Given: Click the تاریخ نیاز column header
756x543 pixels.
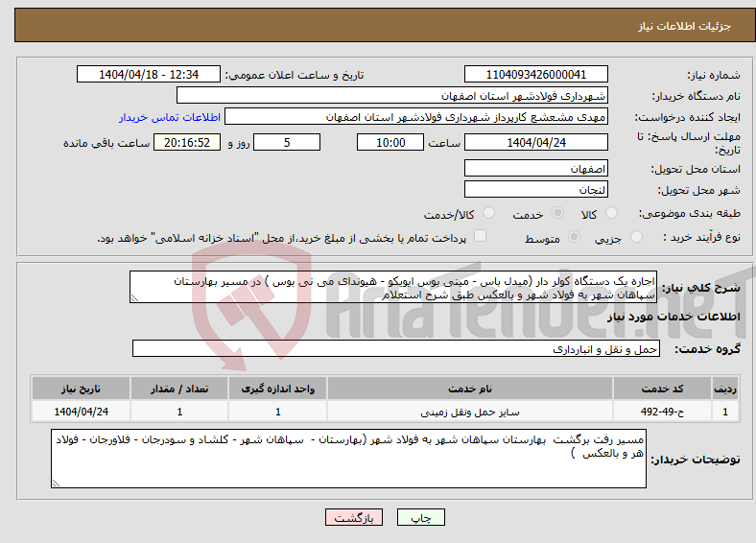Looking at the screenshot, I should tap(81, 389).
